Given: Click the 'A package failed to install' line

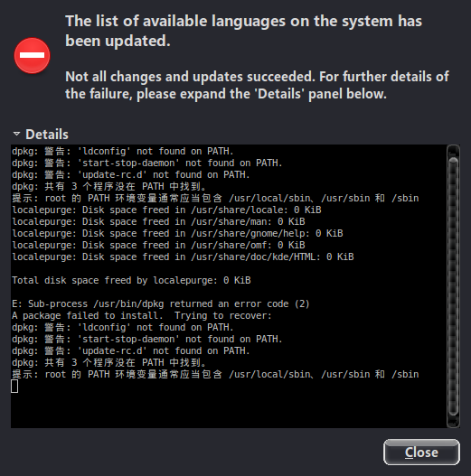Looking at the screenshot, I should (142, 316).
